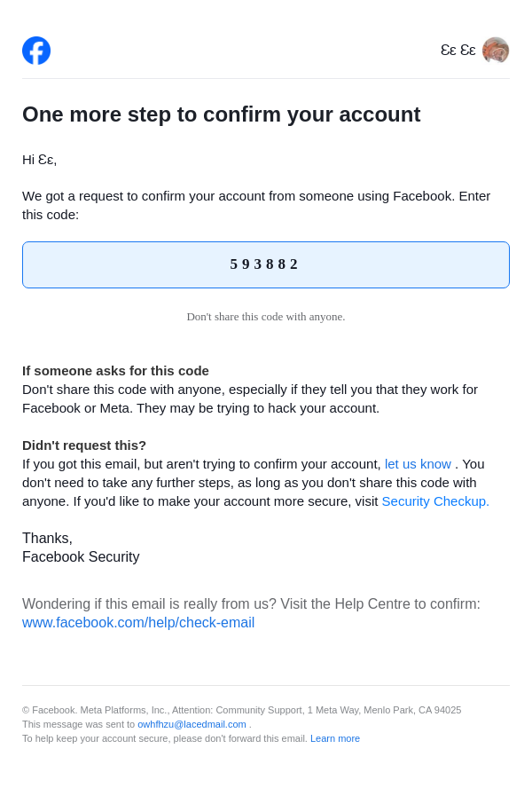Click the "Facebook Security" signature line
This screenshot has width=532, height=788.
pyautogui.click(x=81, y=557)
